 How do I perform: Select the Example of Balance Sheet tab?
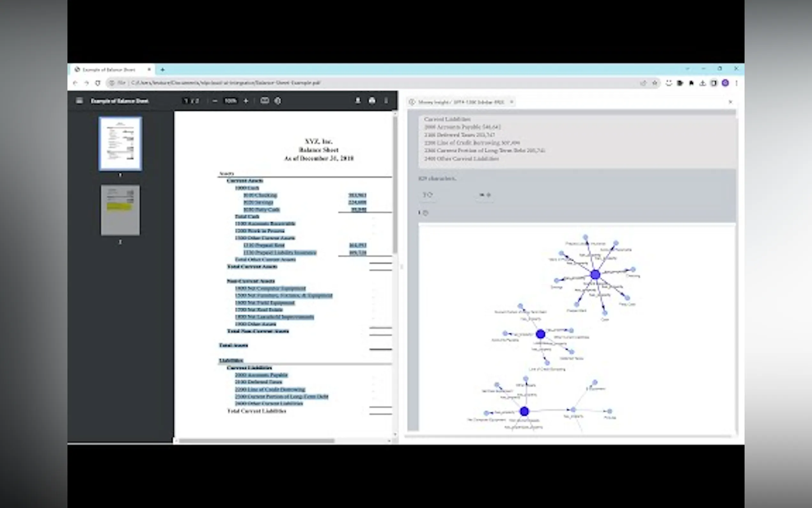coord(113,69)
